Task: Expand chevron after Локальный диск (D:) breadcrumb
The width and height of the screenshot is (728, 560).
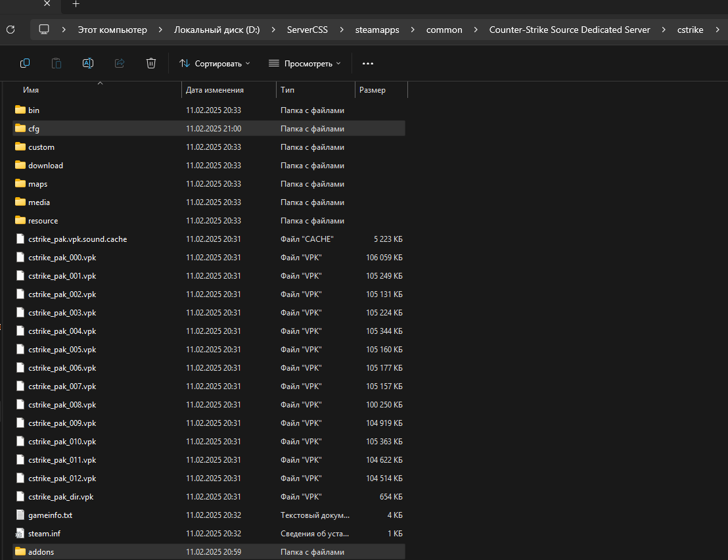Action: click(x=273, y=30)
